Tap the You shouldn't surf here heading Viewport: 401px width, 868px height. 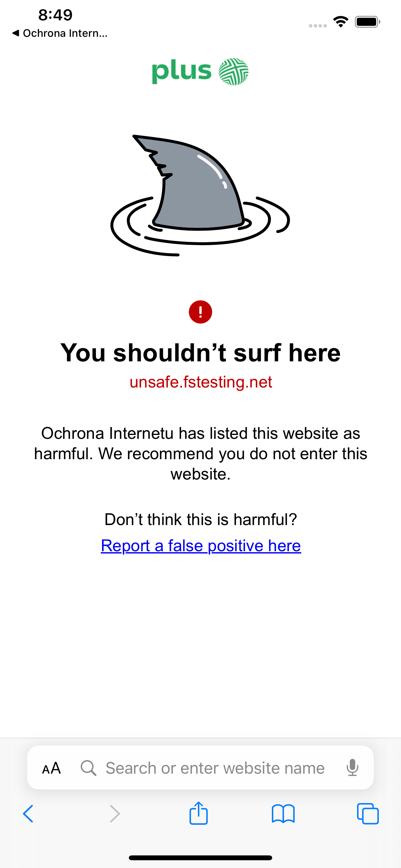pos(200,352)
